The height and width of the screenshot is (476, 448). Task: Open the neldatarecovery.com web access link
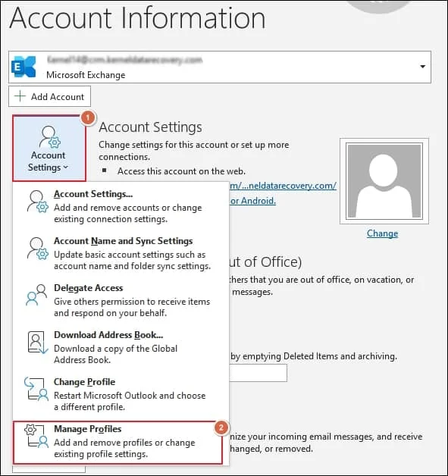pyautogui.click(x=283, y=186)
